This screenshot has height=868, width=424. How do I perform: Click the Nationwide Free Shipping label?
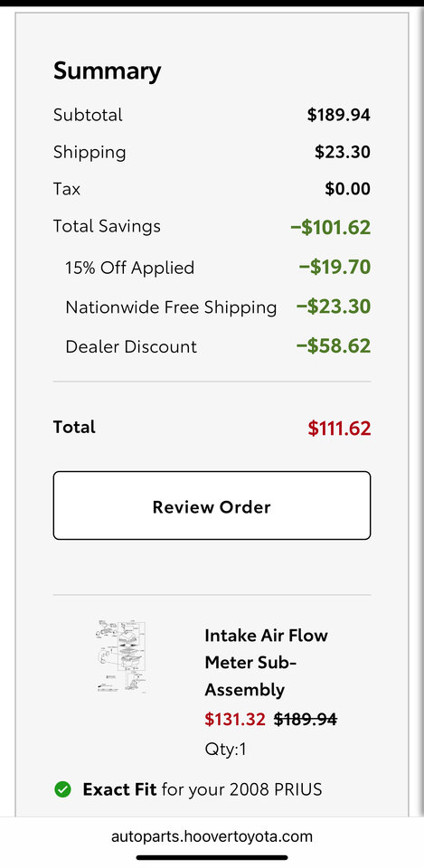point(171,307)
